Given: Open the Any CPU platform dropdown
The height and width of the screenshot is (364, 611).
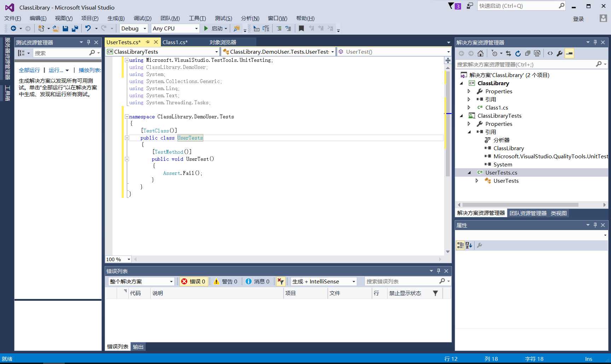Looking at the screenshot, I should [175, 28].
